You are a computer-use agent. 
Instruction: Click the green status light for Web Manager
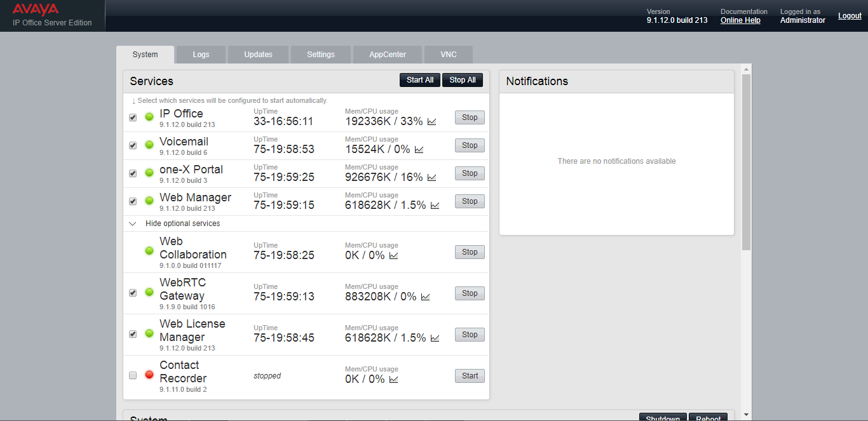pos(149,201)
